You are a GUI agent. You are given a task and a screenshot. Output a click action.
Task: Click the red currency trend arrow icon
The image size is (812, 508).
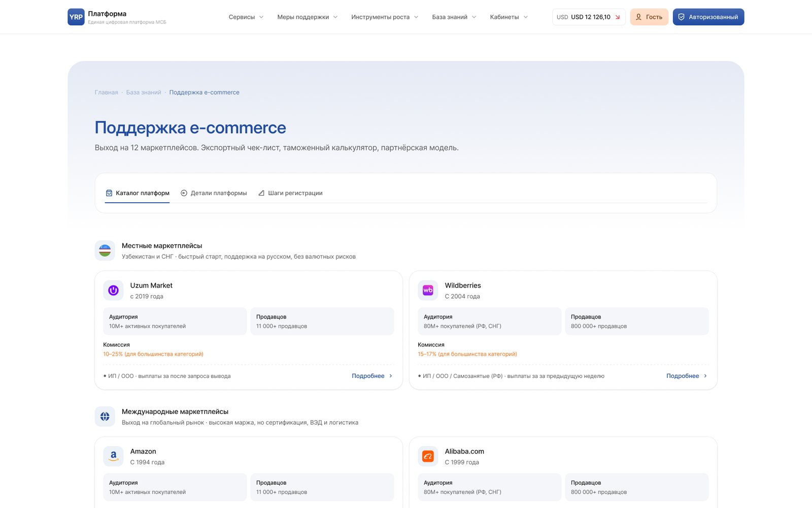click(618, 17)
